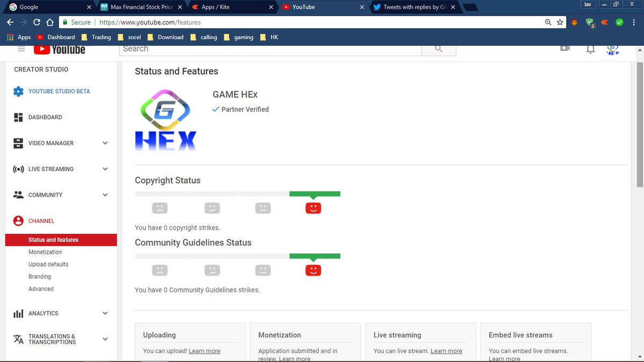Click the Translations & Transcriptions icon
644x362 pixels.
coord(18,339)
